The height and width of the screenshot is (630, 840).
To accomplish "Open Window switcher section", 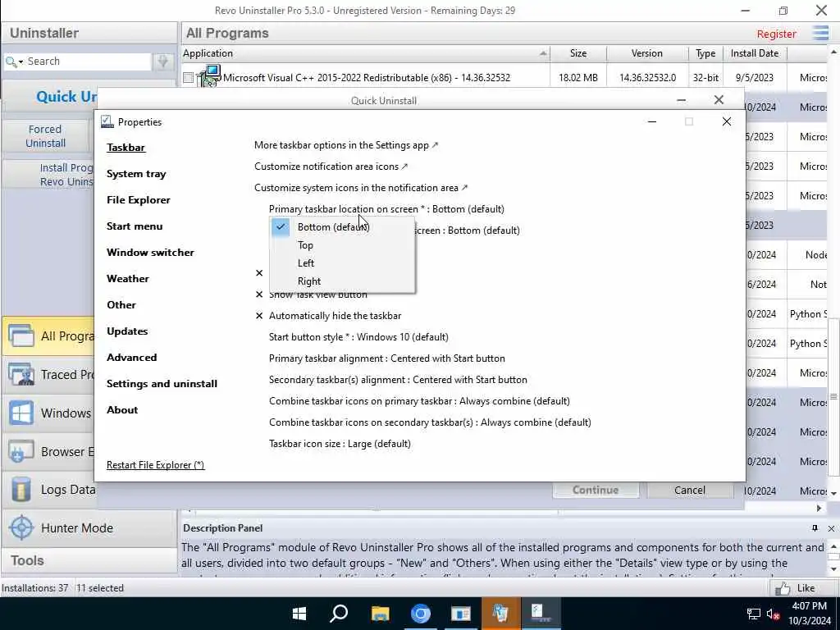I will coord(150,253).
